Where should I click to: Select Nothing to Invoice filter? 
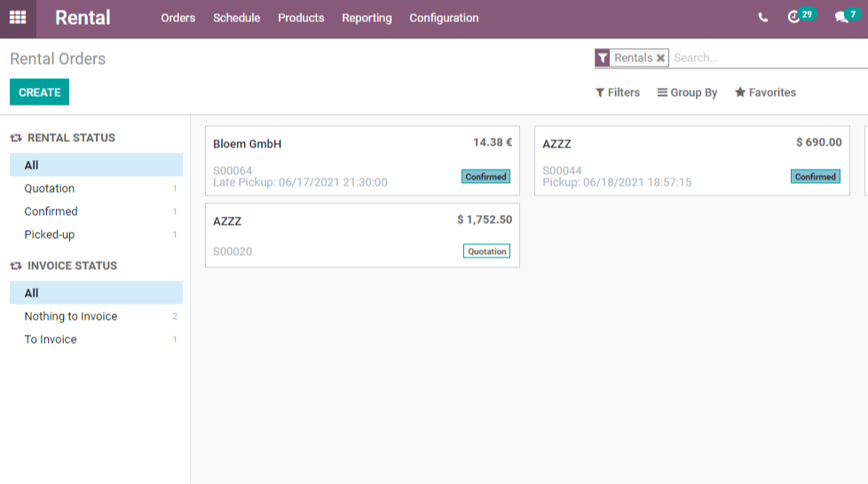tap(97, 316)
